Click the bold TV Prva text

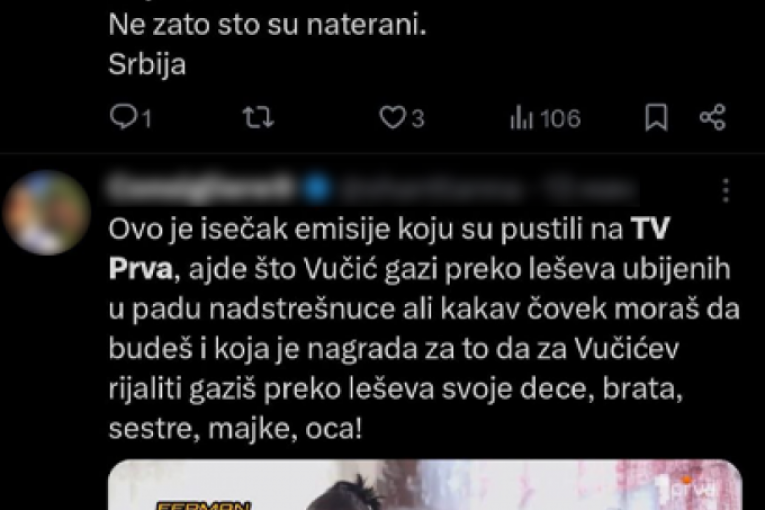coord(389,249)
